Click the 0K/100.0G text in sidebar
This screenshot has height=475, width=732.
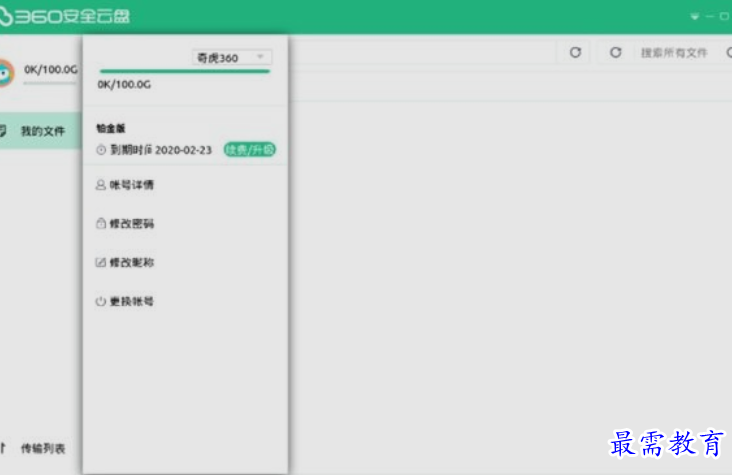50,70
